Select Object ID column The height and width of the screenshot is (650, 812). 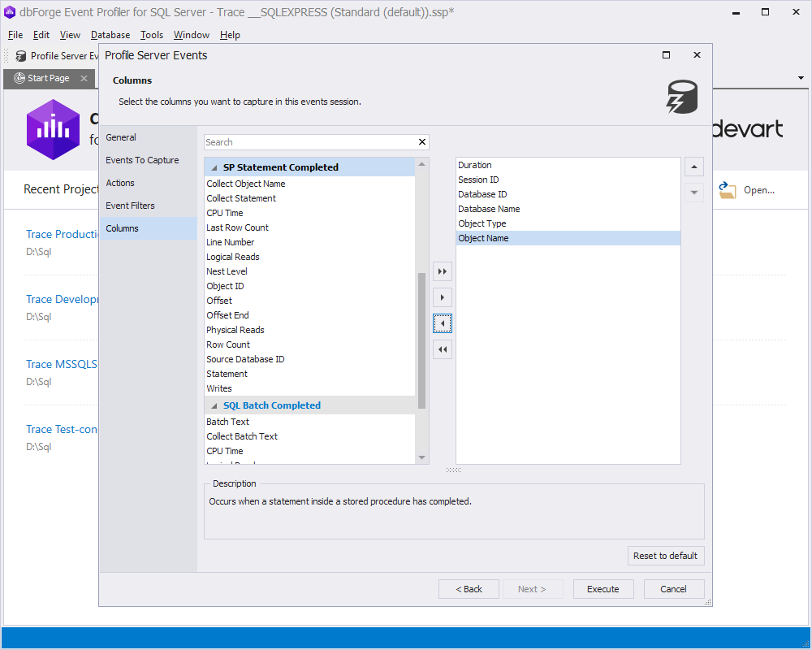(309, 286)
